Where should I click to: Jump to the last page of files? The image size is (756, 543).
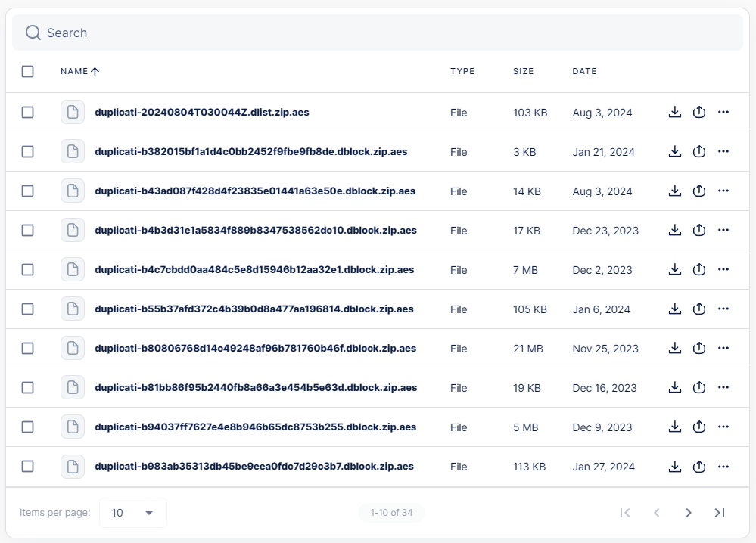720,513
